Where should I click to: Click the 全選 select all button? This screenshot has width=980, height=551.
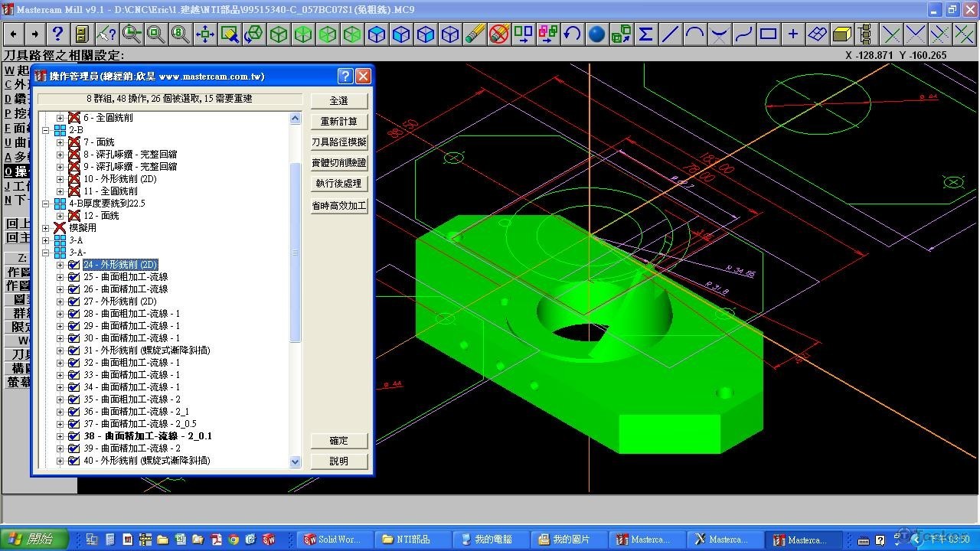338,101
